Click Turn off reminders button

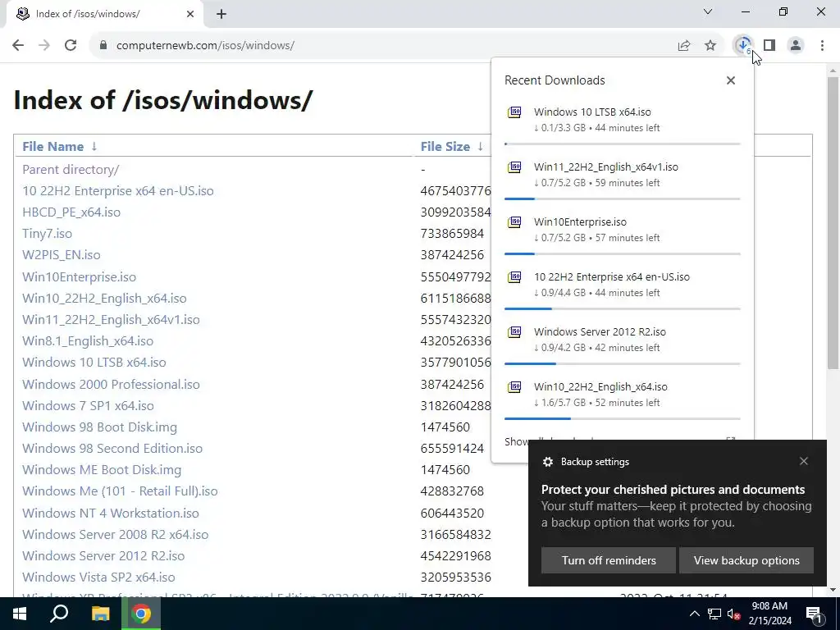[609, 560]
